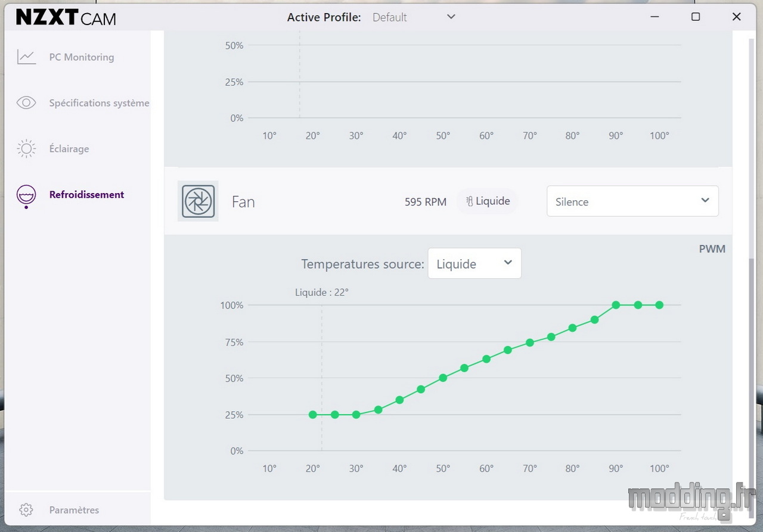Click the Éclairage sun icon
Viewport: 763px width, 532px height.
pos(26,149)
